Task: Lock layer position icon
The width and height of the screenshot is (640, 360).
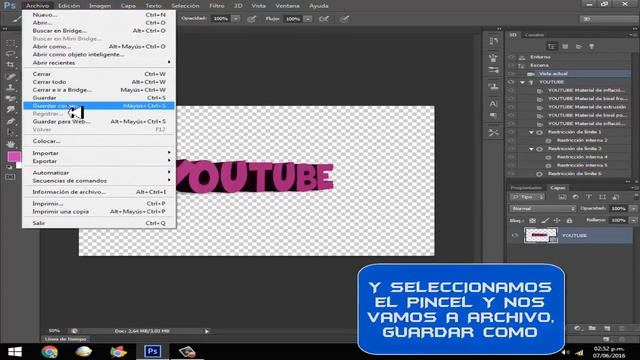Action: pyautogui.click(x=557, y=220)
